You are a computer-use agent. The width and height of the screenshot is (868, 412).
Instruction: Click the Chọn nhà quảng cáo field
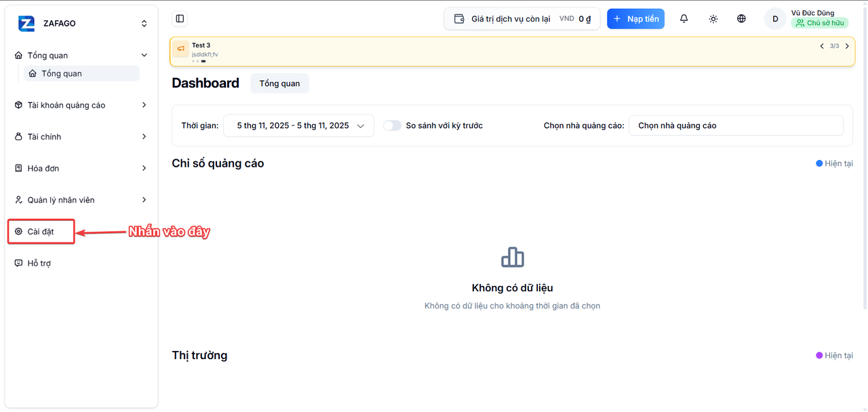click(736, 125)
